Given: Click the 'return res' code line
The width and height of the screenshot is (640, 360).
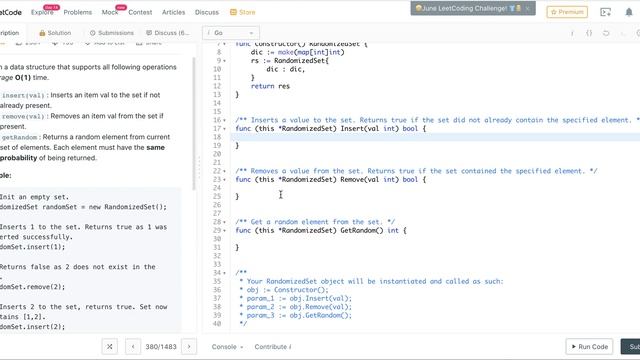Looking at the screenshot, I should click(270, 86).
